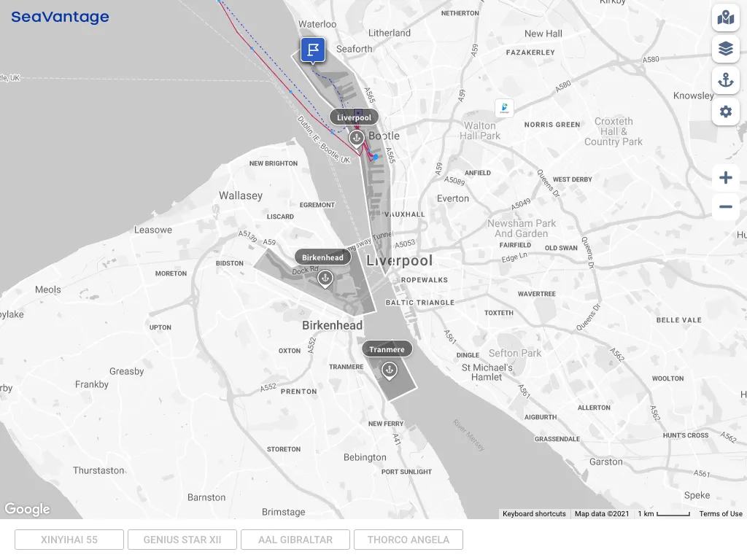Click the Tranmere port anchor pin
Viewport: 747px width, 560px height.
coord(390,370)
